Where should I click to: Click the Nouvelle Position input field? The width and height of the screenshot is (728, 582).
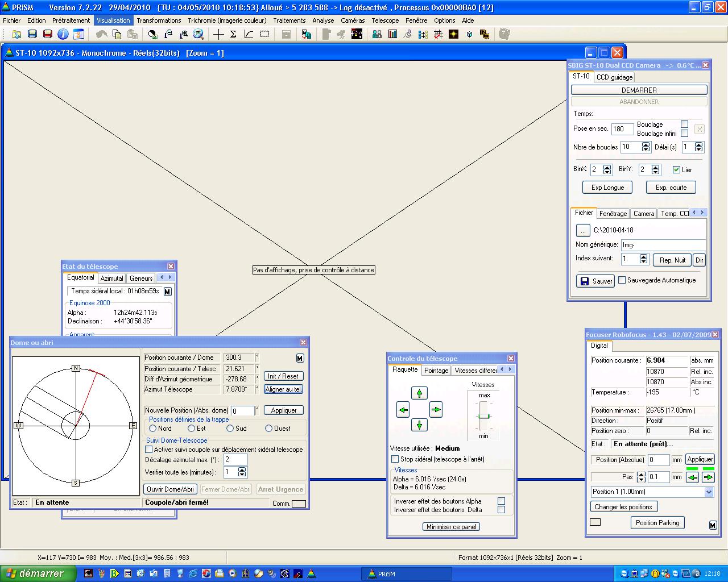pos(243,410)
